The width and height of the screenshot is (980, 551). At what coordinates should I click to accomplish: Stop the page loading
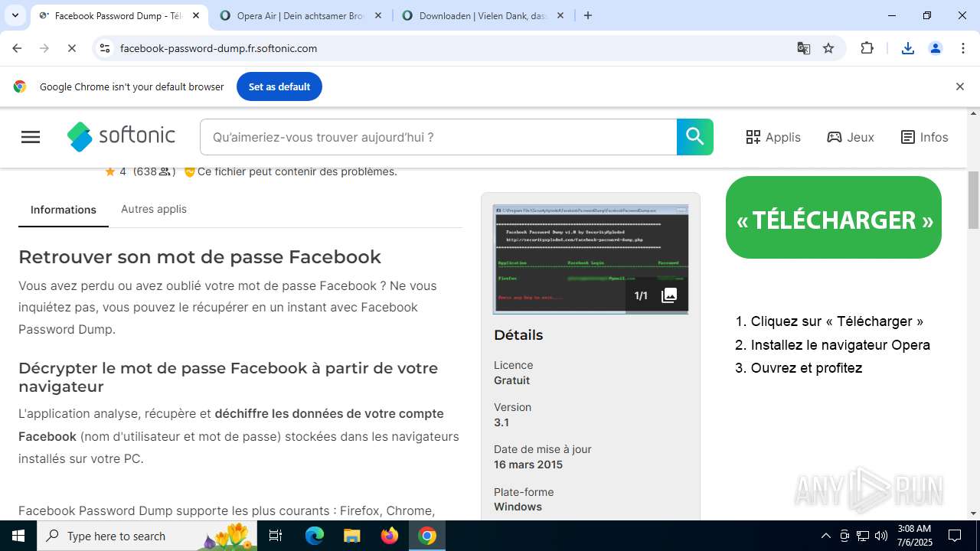[71, 48]
